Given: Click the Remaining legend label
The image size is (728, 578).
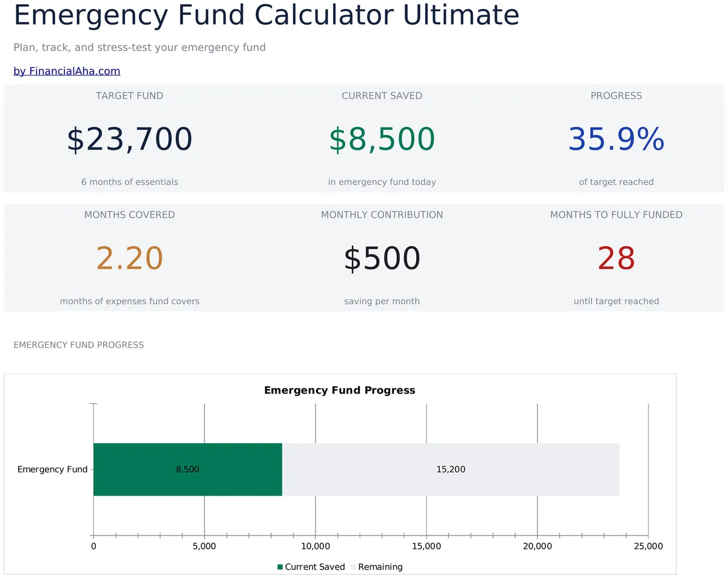Looking at the screenshot, I should pyautogui.click(x=380, y=567).
